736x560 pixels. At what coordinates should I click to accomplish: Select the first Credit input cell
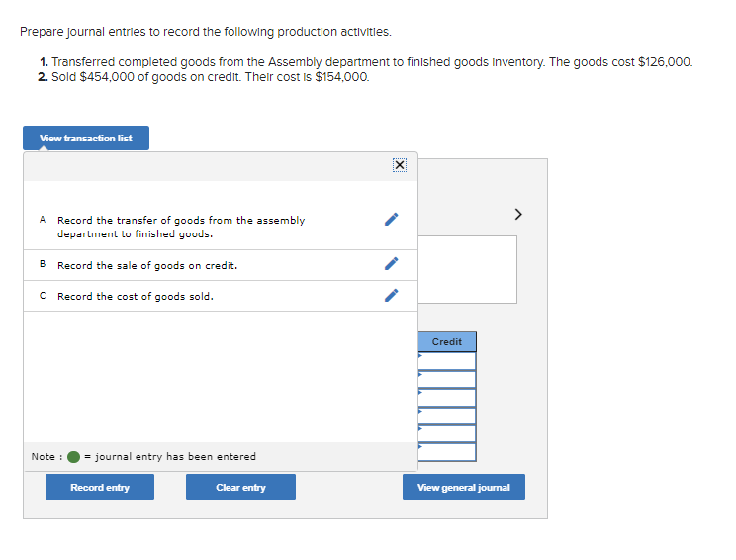tap(447, 361)
